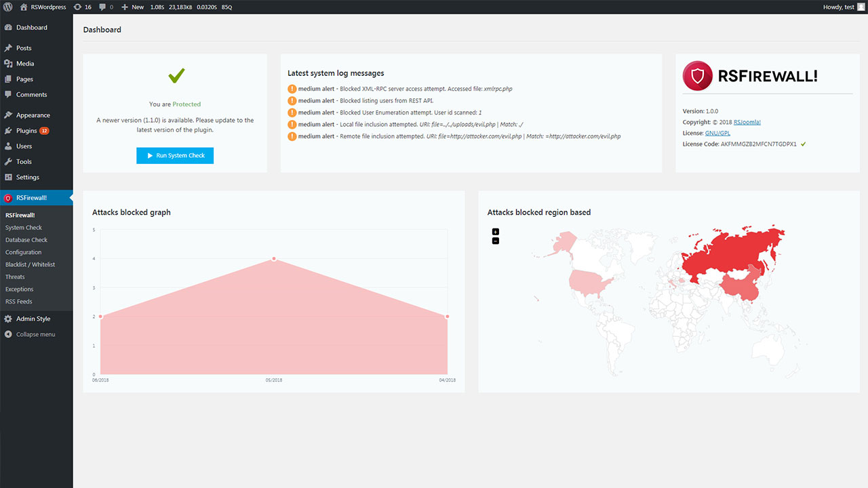Open the comments bubble icon in admin bar
Image resolution: width=868 pixels, height=488 pixels.
coord(102,7)
